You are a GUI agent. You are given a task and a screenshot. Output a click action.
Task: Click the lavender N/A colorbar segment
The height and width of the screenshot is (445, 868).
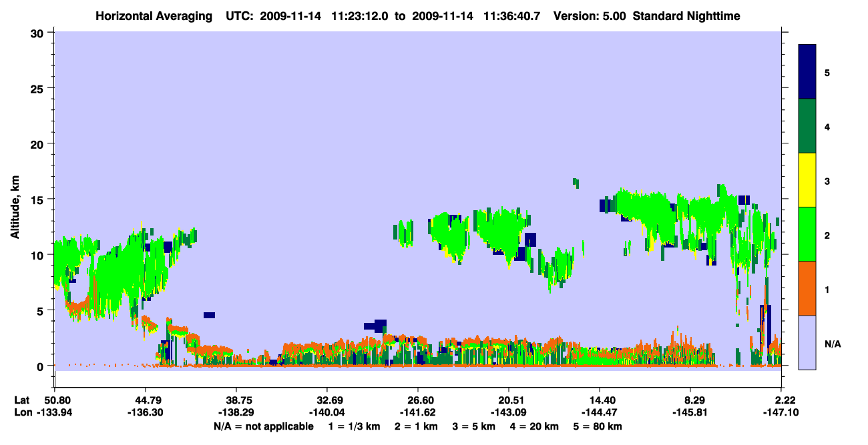(807, 342)
